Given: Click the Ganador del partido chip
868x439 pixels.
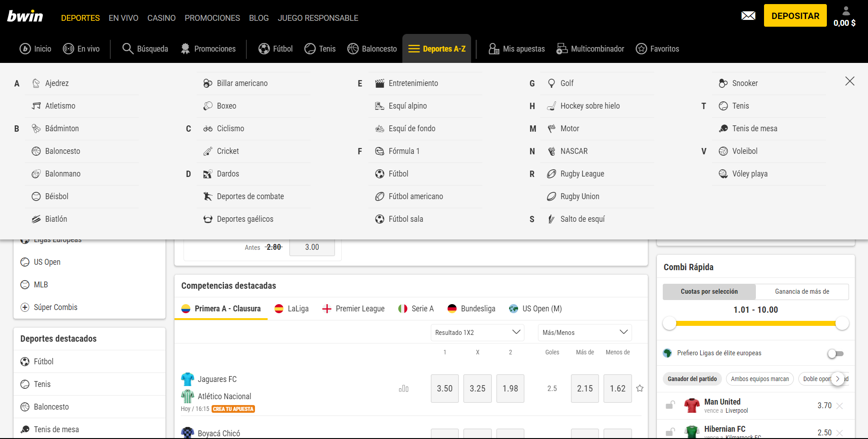Looking at the screenshot, I should pos(692,379).
